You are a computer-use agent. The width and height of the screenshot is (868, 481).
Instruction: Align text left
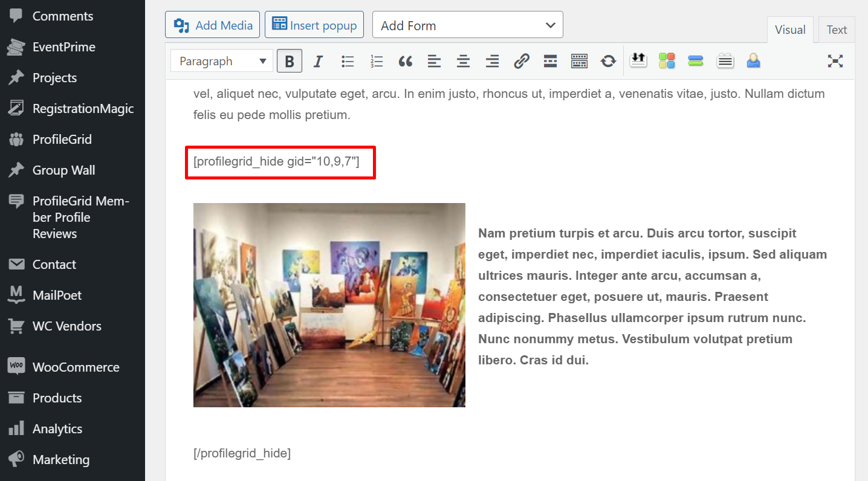434,61
